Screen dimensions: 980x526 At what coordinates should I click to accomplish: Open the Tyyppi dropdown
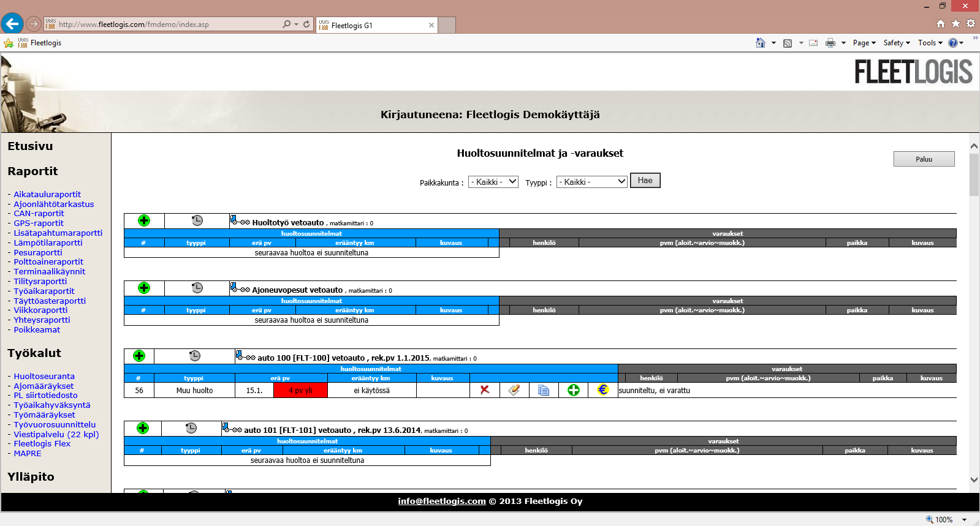tap(591, 182)
